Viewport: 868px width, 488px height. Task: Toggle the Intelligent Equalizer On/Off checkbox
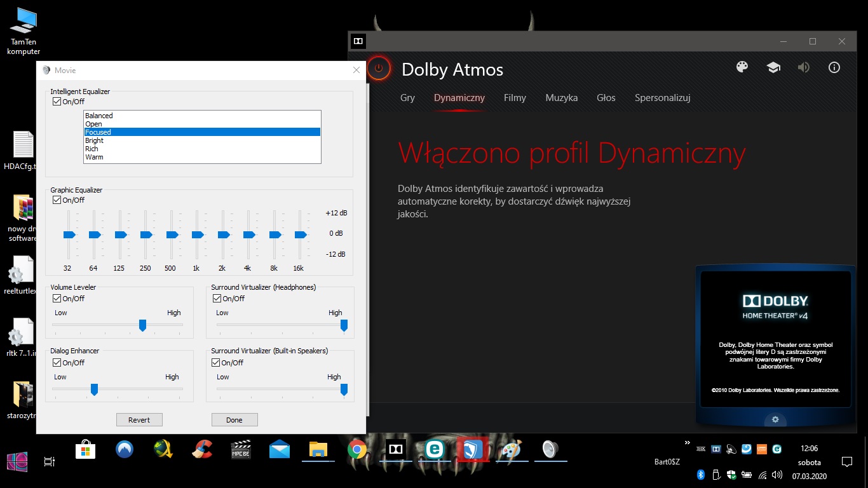(57, 102)
